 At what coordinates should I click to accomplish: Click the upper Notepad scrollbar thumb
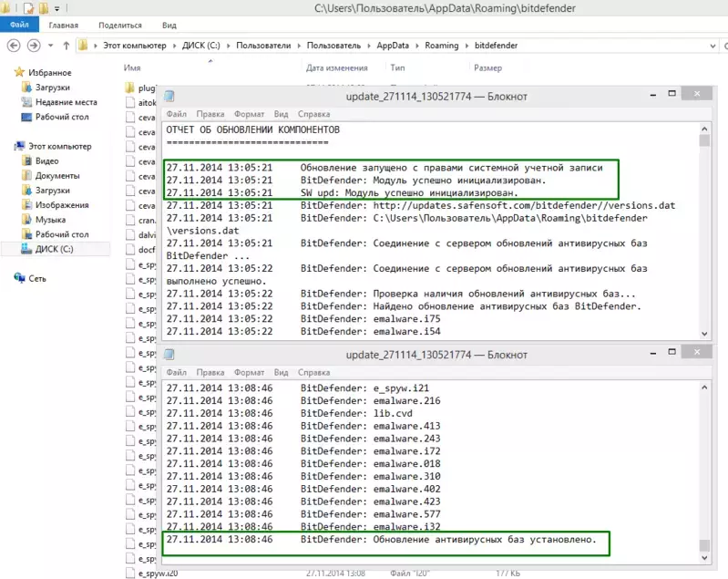704,140
